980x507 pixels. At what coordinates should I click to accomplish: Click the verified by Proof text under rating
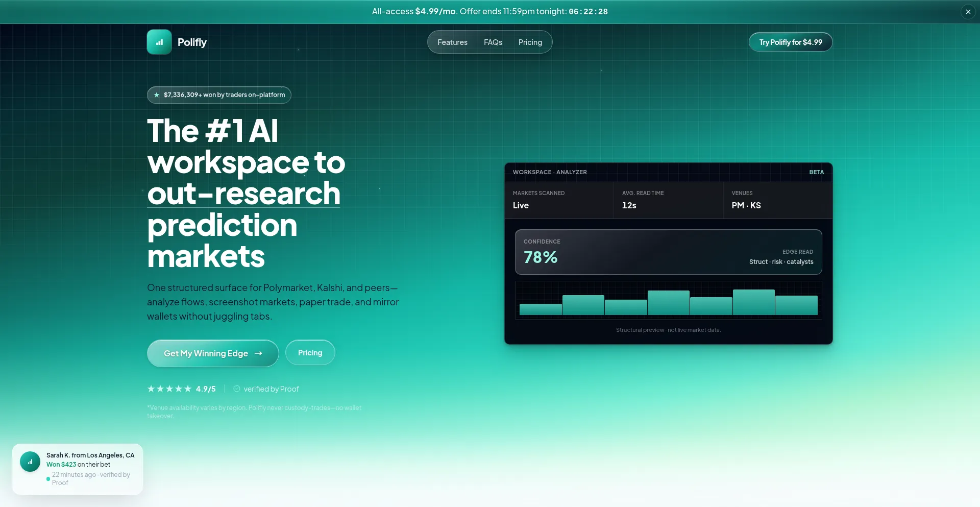pyautogui.click(x=272, y=389)
